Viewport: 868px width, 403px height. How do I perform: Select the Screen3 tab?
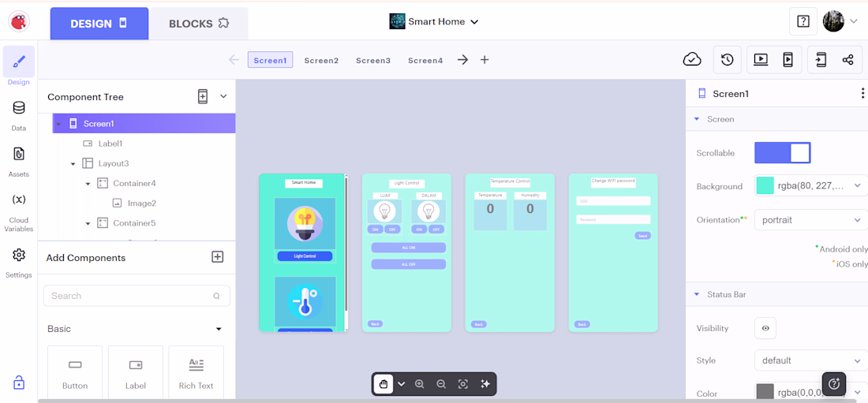click(373, 61)
